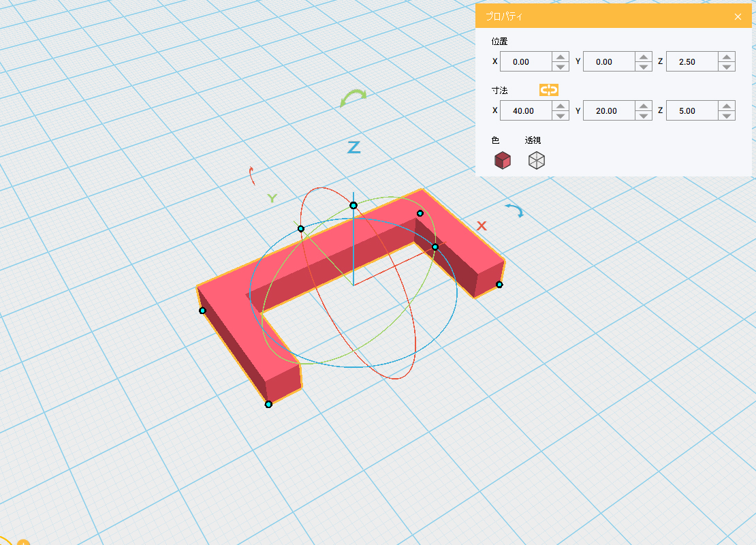Click the green Y axis label
Viewport: 756px width, 545px height.
pos(272,198)
